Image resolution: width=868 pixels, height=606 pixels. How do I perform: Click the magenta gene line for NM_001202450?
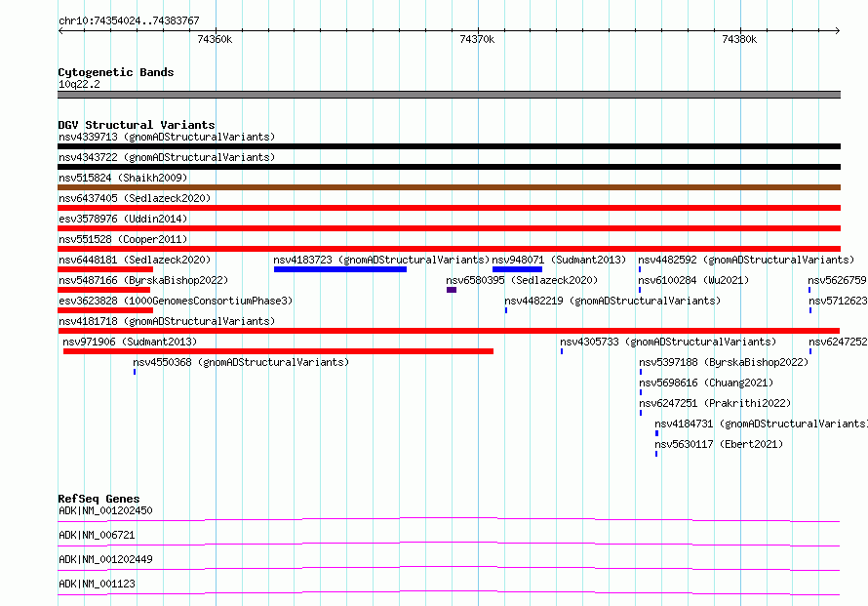click(449, 519)
